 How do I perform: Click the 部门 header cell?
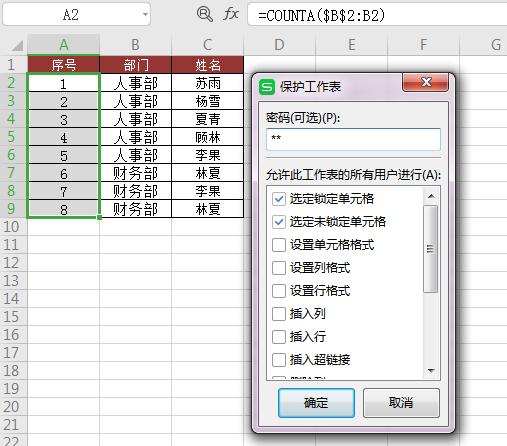136,65
